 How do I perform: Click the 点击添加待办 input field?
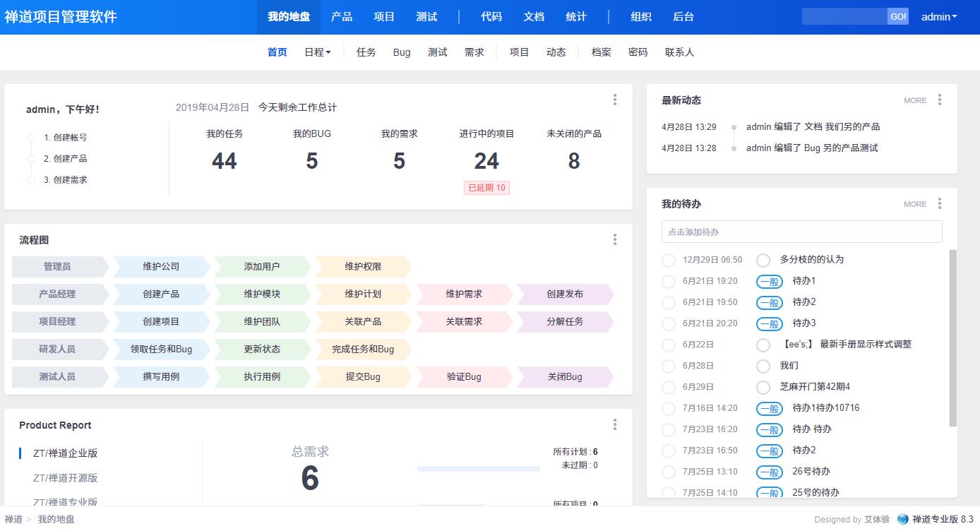click(x=801, y=232)
